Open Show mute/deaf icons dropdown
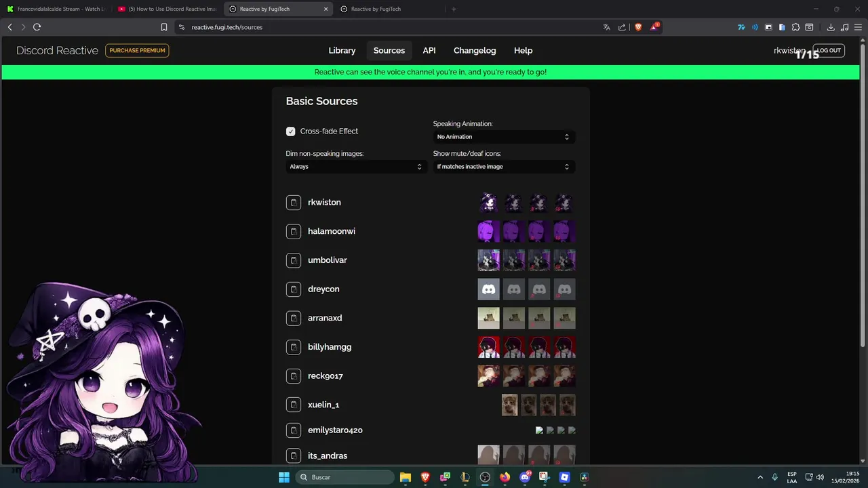Screen dimensions: 868x488 pos(504,167)
